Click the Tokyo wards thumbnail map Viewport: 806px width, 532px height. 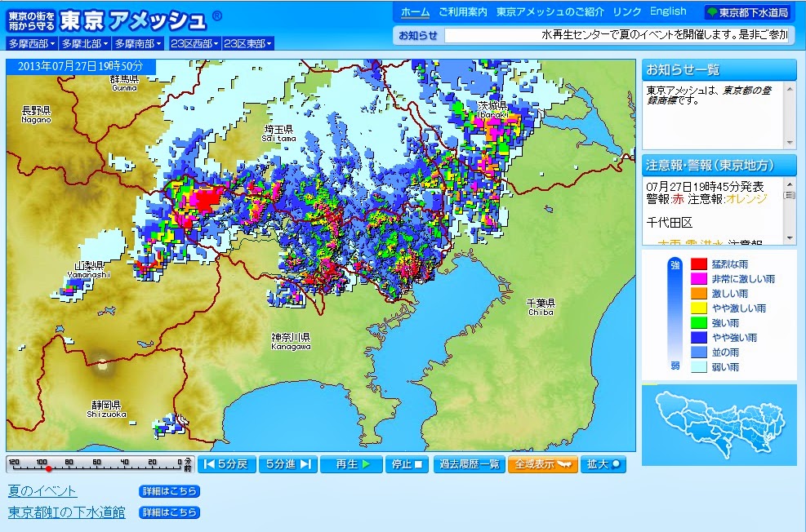pyautogui.click(x=719, y=425)
